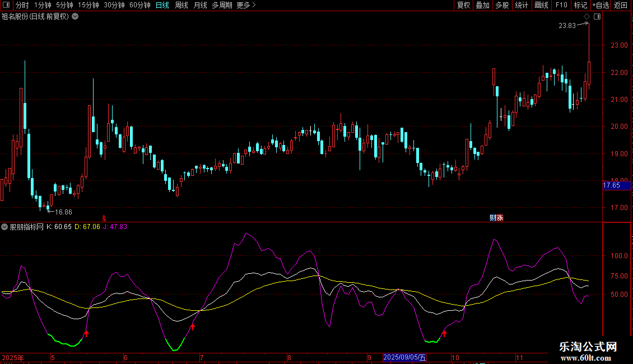Toggle the right side panel icon

597,17
